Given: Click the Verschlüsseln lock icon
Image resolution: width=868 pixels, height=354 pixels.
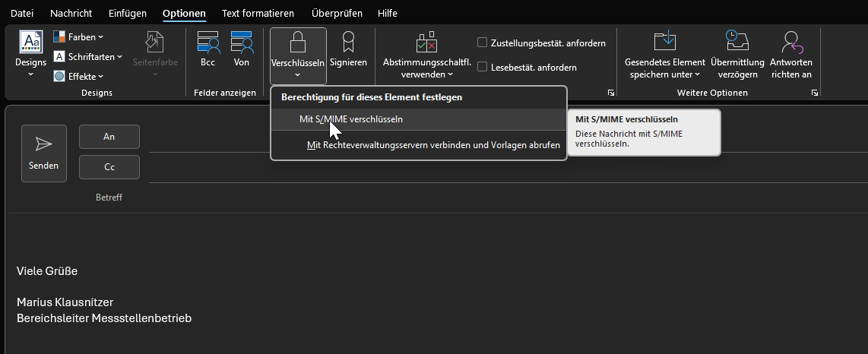Looking at the screenshot, I should (x=298, y=43).
